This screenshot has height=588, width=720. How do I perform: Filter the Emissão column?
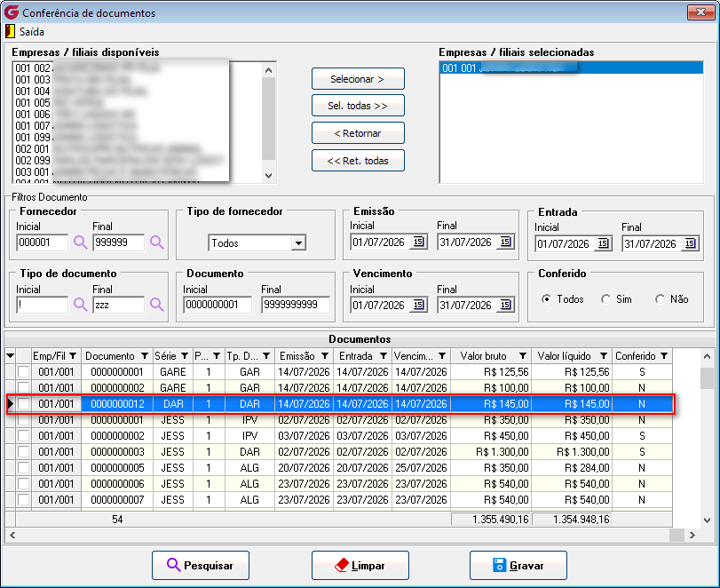click(x=325, y=356)
